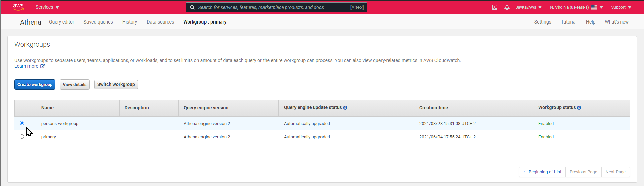Click the magnifying glass search icon
Viewport: 644px width, 186px height.
(x=192, y=7)
